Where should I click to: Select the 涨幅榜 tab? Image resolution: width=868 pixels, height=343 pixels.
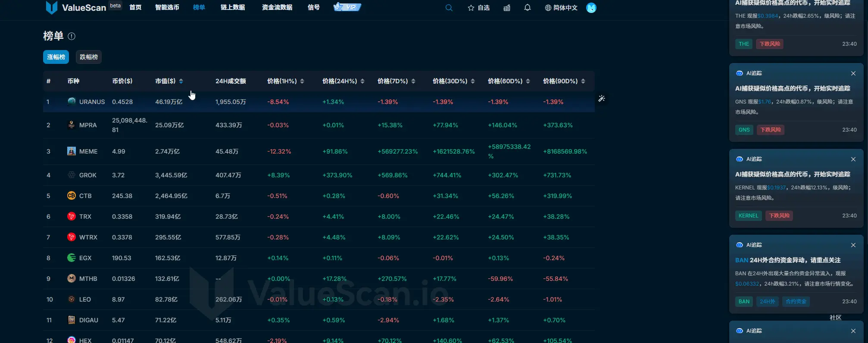point(56,57)
